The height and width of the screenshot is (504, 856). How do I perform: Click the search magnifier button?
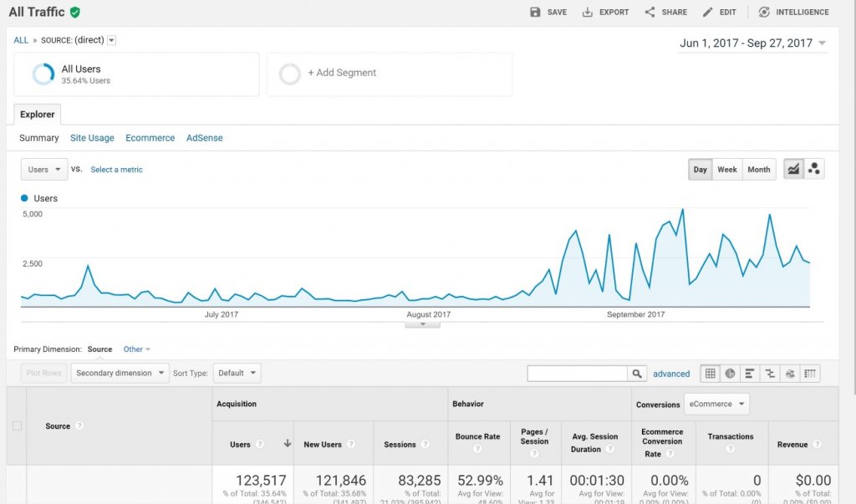point(638,374)
